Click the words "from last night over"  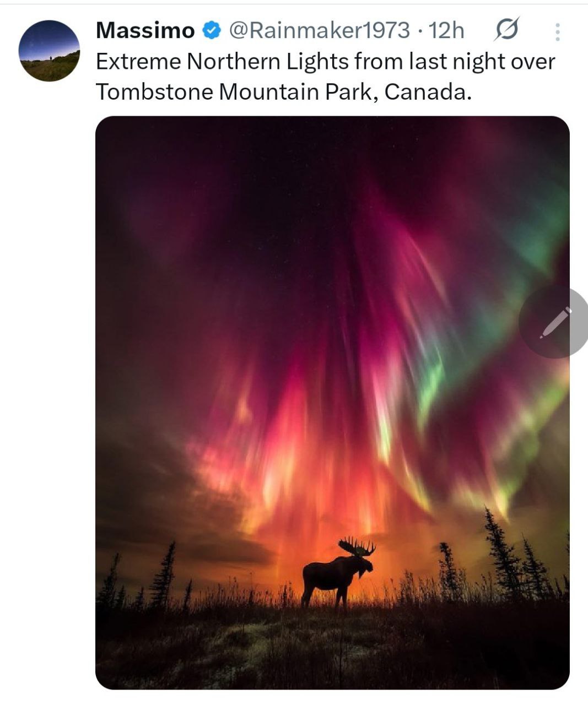pos(454,61)
